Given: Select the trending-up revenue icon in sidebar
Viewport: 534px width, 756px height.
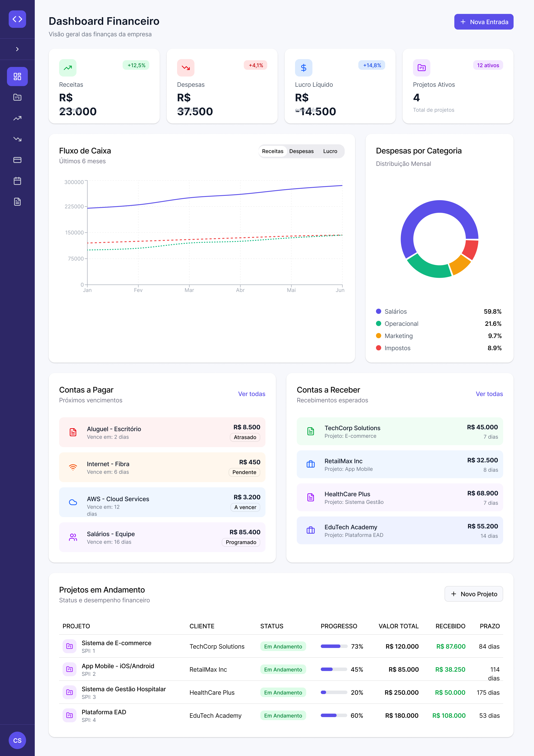Looking at the screenshot, I should pos(17,118).
